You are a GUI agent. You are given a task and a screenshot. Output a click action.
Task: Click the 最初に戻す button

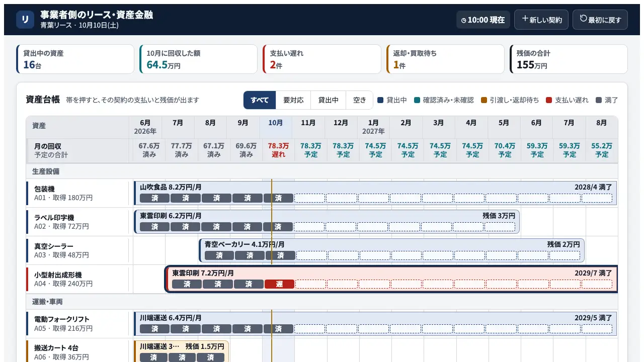click(x=600, y=20)
